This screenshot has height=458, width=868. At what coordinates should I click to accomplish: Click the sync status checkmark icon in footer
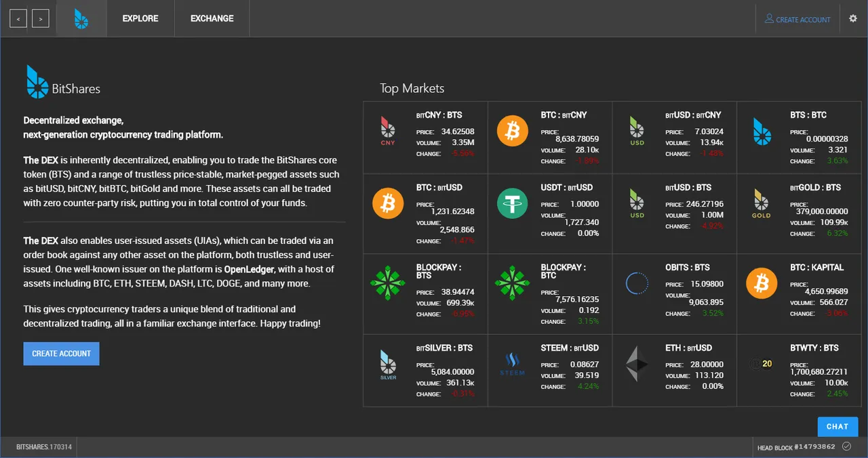coord(846,446)
